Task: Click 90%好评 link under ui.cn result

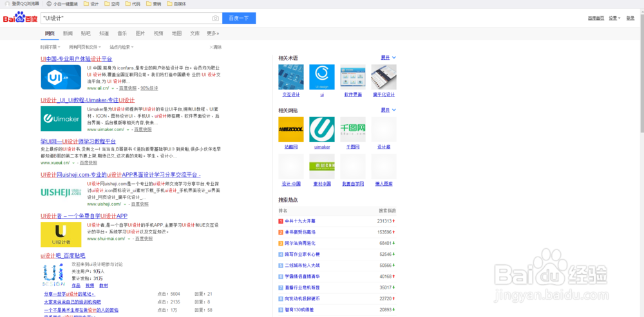Action: click(x=149, y=88)
